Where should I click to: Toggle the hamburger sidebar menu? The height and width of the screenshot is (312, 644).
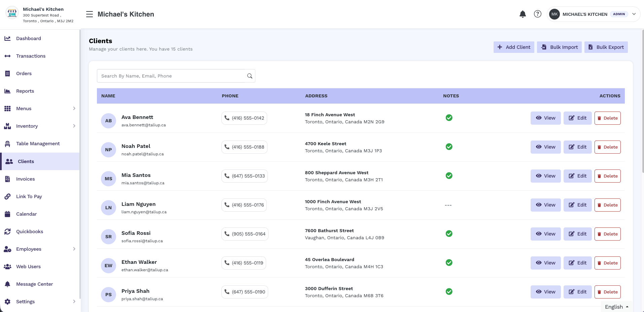point(90,14)
